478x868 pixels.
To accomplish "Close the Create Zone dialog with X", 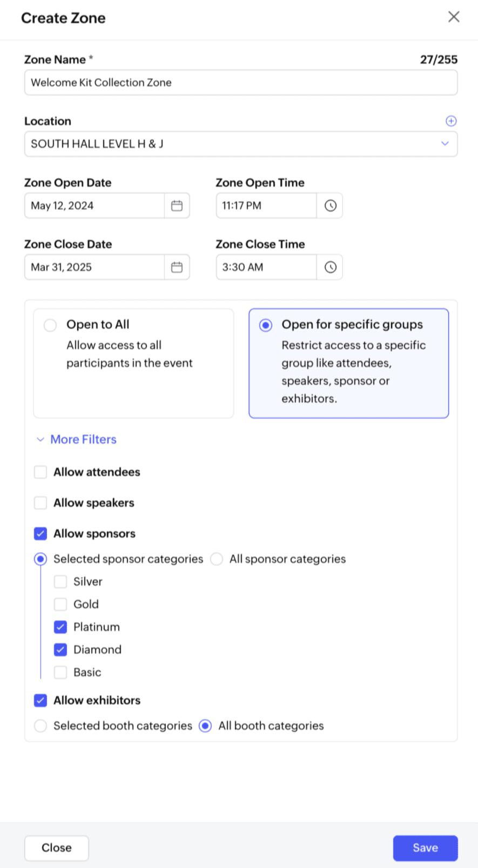I will click(454, 17).
